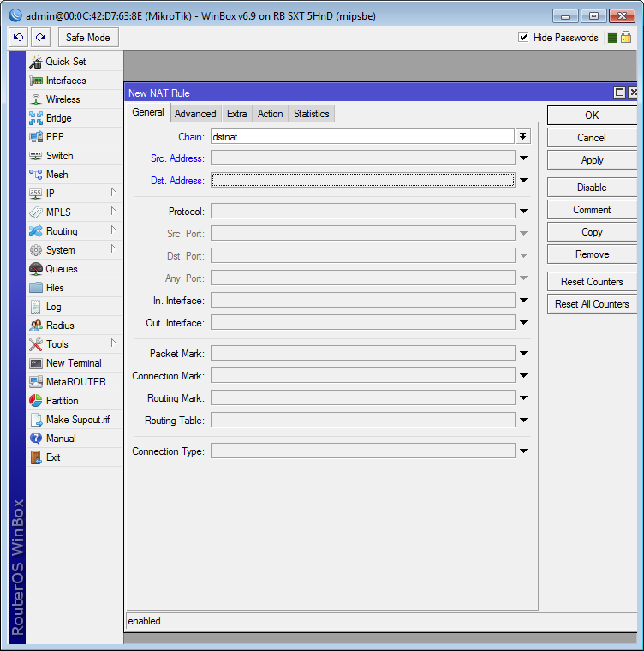
Task: Open the Chain dropdown list
Action: click(x=523, y=136)
